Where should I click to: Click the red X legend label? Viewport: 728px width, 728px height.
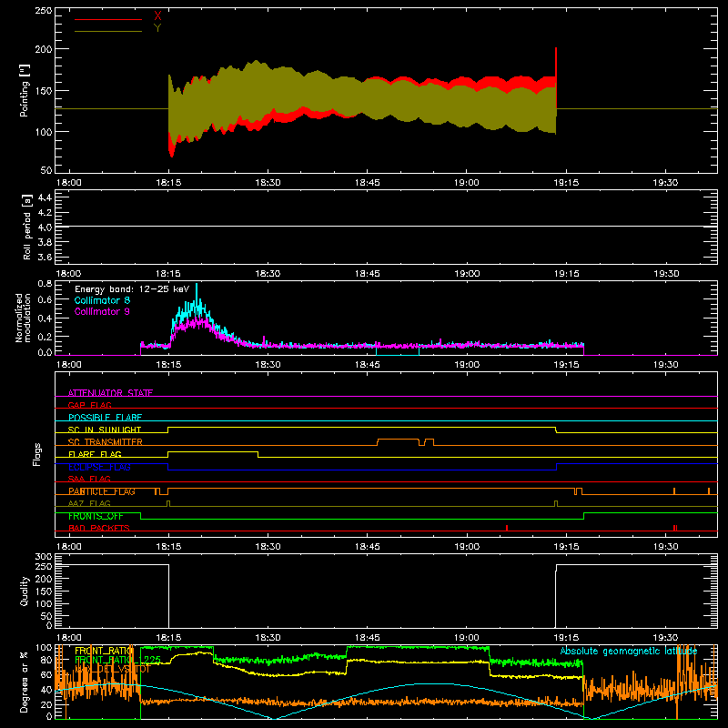coord(157,16)
